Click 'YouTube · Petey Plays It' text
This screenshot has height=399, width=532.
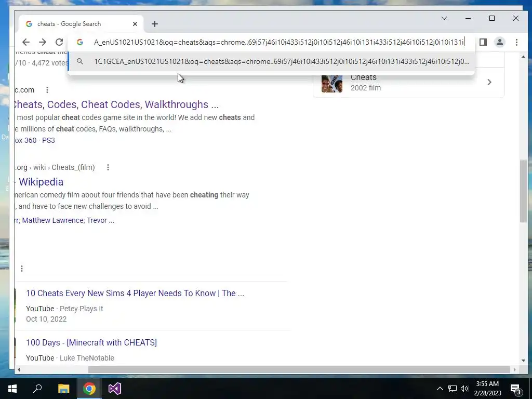pos(64,309)
